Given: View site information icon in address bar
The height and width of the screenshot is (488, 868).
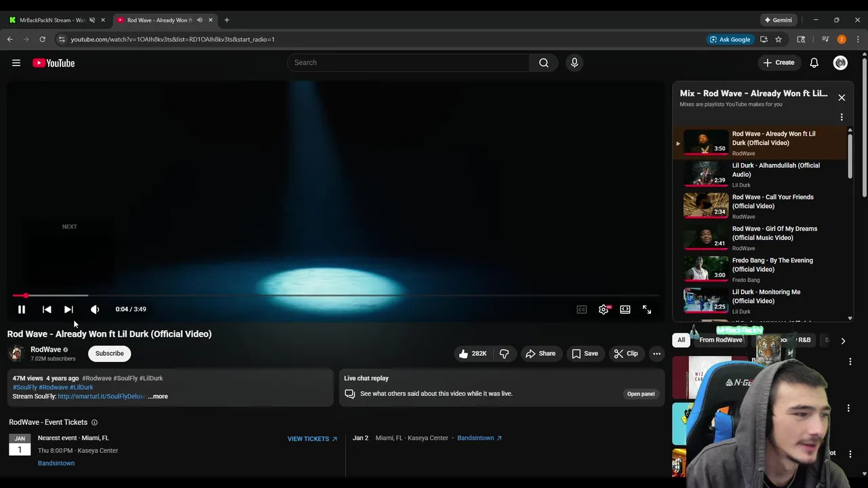Looking at the screenshot, I should pyautogui.click(x=62, y=39).
